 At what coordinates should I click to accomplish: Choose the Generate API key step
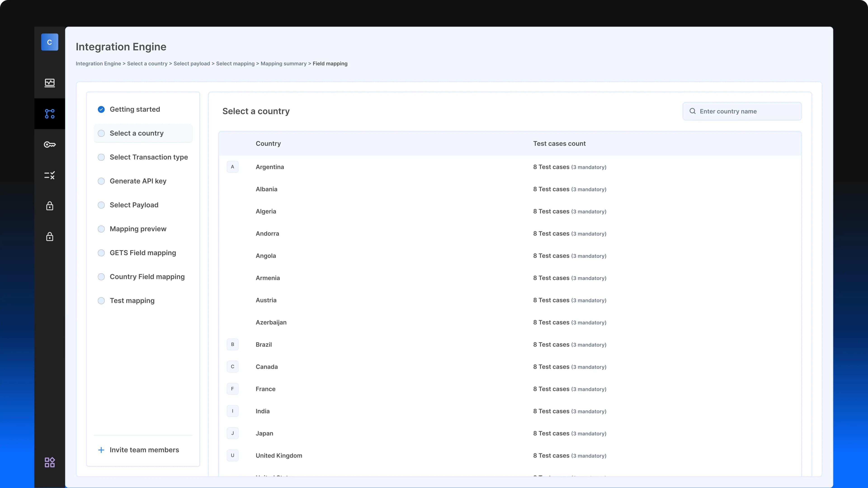pyautogui.click(x=138, y=181)
